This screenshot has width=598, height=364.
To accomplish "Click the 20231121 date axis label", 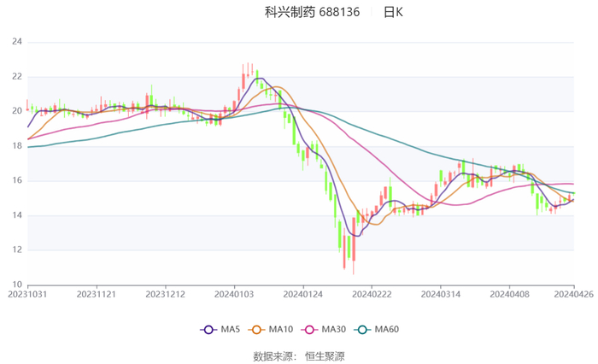I will tap(97, 294).
